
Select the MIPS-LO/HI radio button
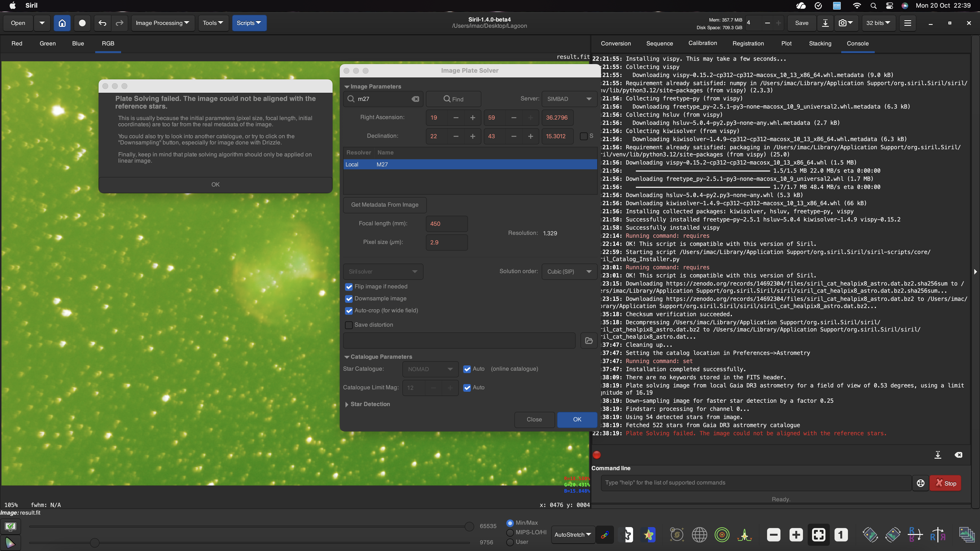pos(510,532)
